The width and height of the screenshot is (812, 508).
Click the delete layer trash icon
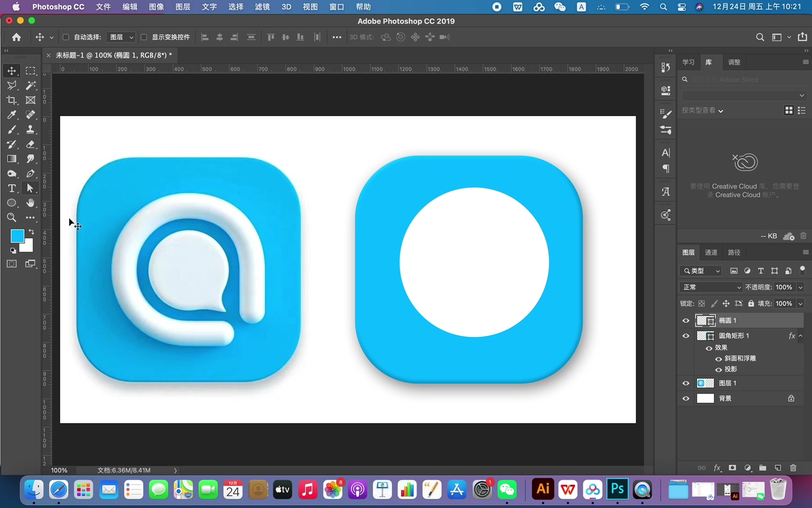click(793, 468)
